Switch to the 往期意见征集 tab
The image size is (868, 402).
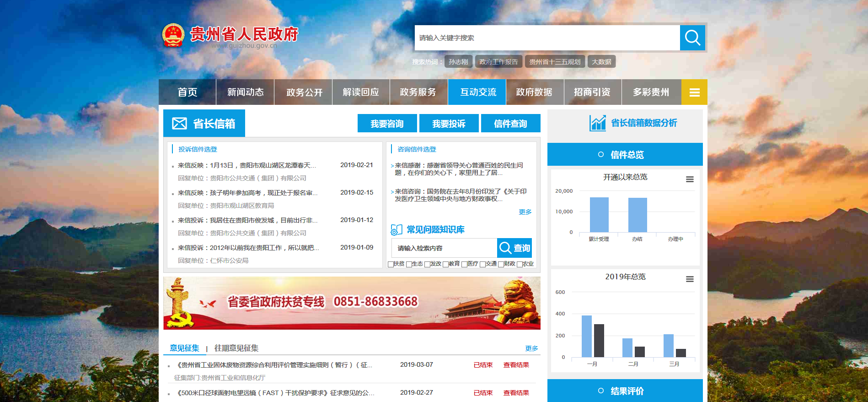point(236,348)
